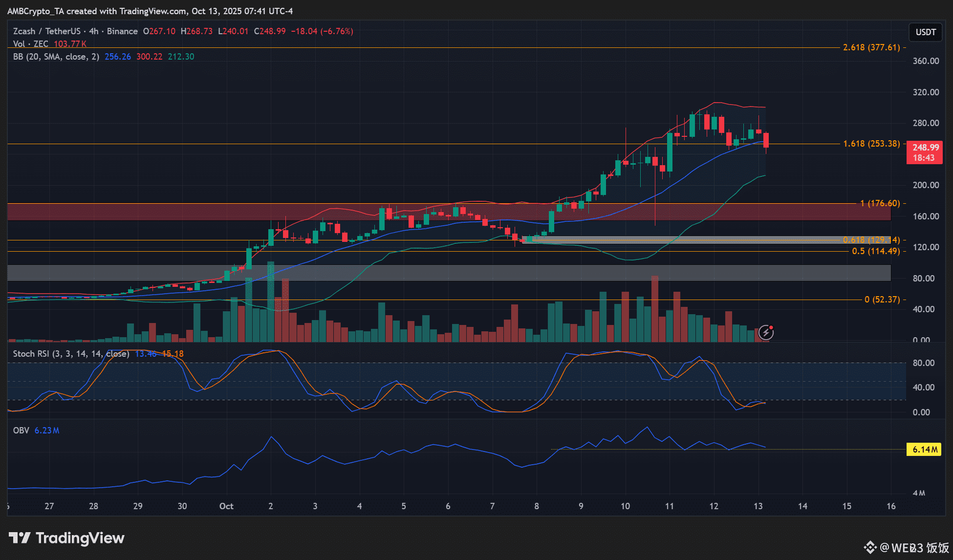Click the OBV indicator legend label

[21, 431]
